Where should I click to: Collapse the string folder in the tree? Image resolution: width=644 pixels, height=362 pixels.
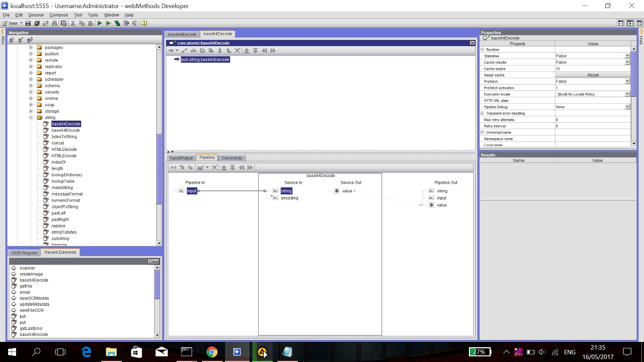(31, 117)
